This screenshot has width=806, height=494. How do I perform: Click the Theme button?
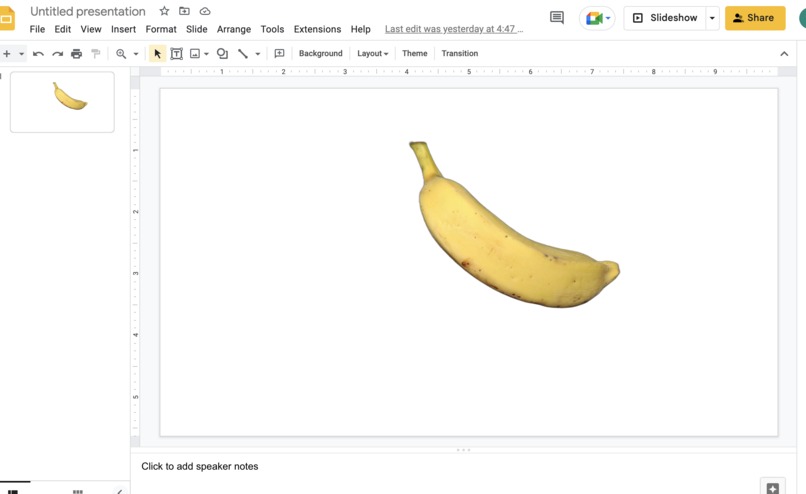pos(414,53)
